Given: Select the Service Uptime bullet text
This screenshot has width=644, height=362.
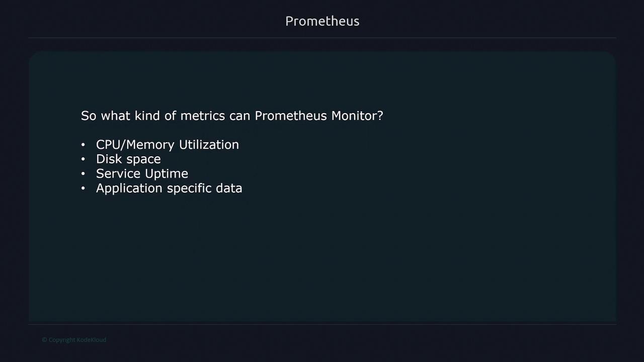Looking at the screenshot, I should (x=142, y=174).
